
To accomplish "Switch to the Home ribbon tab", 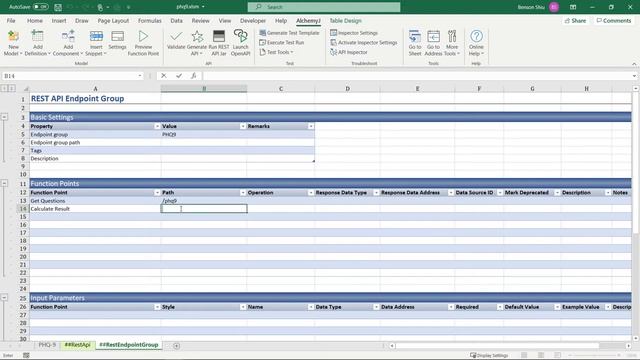I will (35, 20).
